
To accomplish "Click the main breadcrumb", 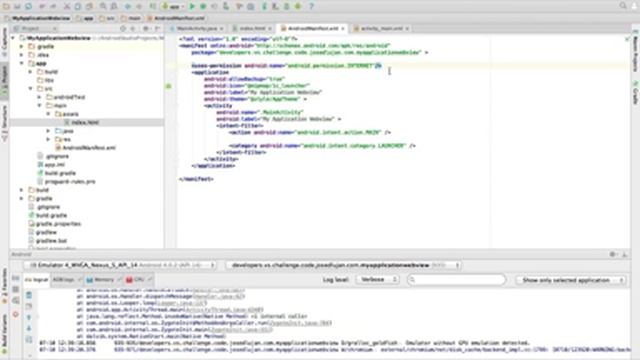I will [131, 18].
